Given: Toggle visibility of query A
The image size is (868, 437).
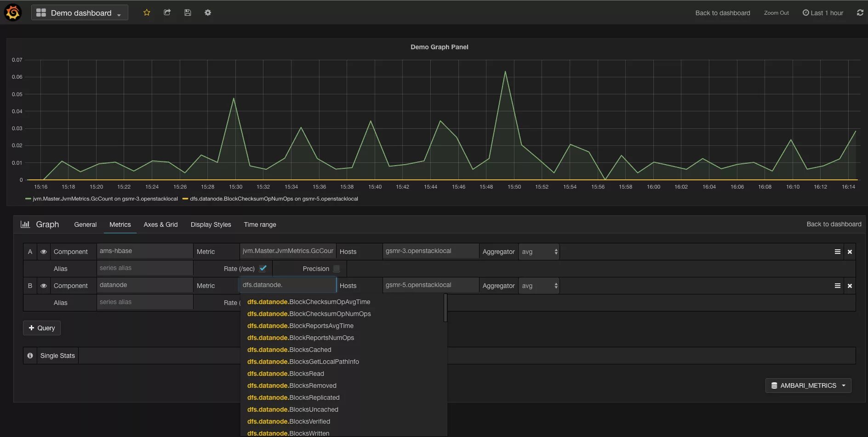Looking at the screenshot, I should [x=44, y=252].
